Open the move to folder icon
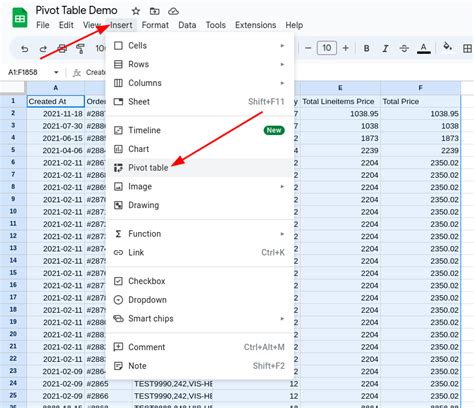This screenshot has width=474, height=408. (154, 11)
